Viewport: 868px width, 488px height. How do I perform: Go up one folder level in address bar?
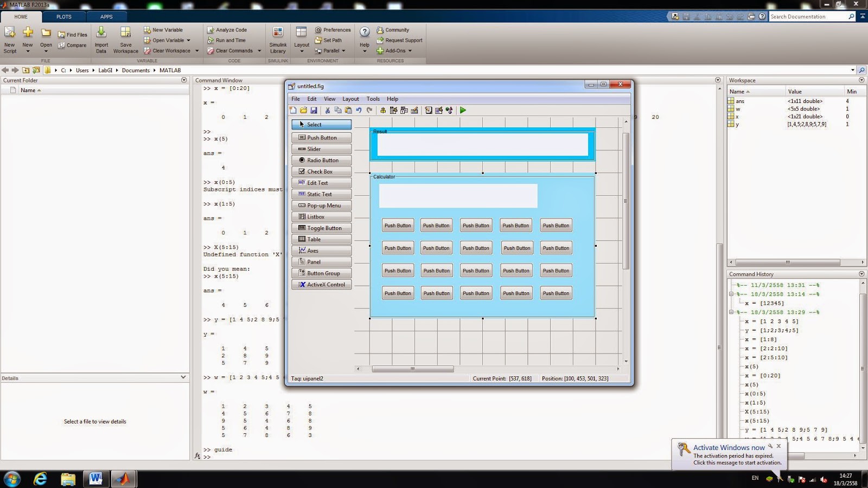[25, 70]
